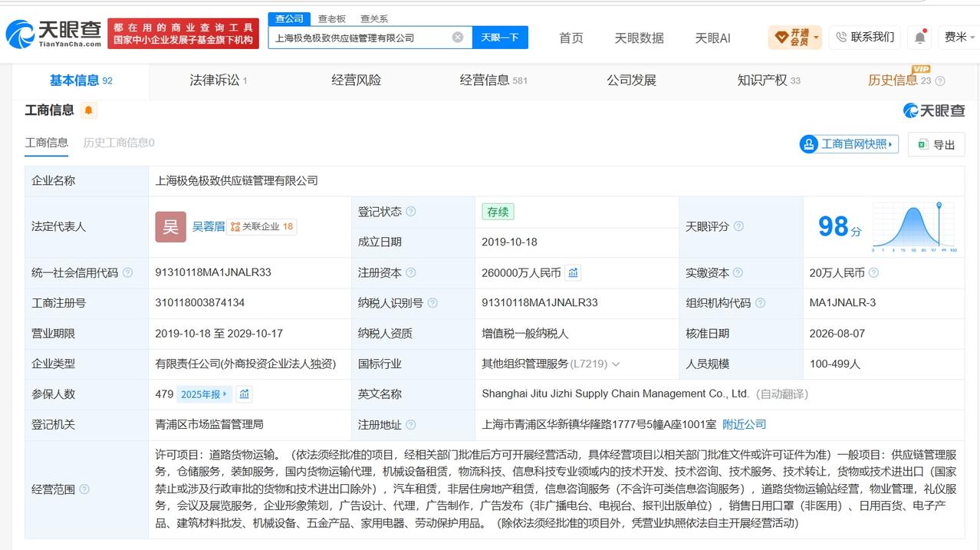Open the 开通会员 VIP button
980x550 pixels.
click(x=794, y=37)
